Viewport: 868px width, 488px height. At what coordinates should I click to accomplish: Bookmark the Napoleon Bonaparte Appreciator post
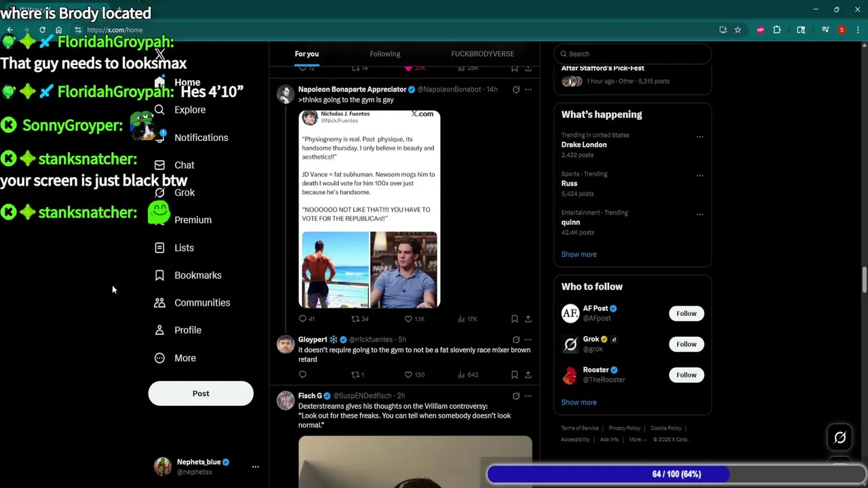[515, 319]
